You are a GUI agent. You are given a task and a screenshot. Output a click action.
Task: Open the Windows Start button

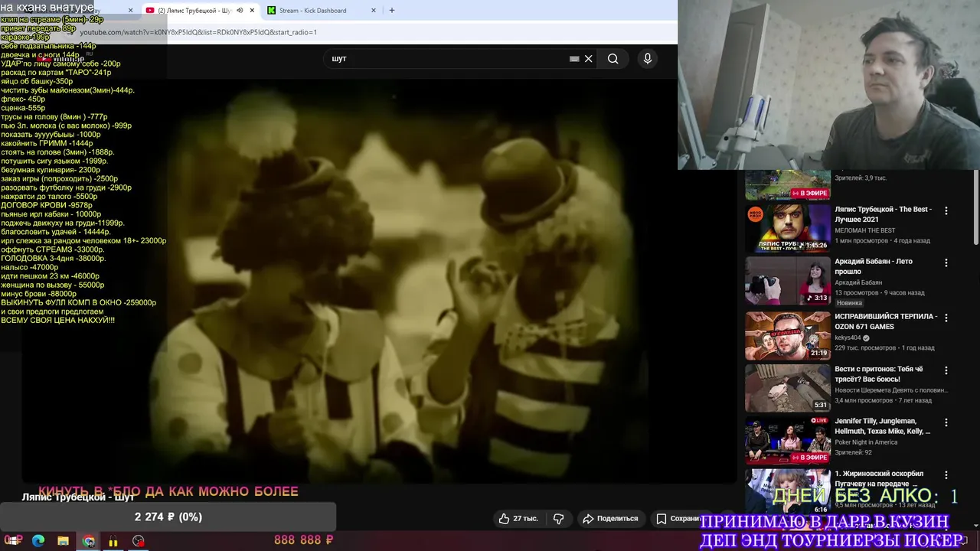13,541
